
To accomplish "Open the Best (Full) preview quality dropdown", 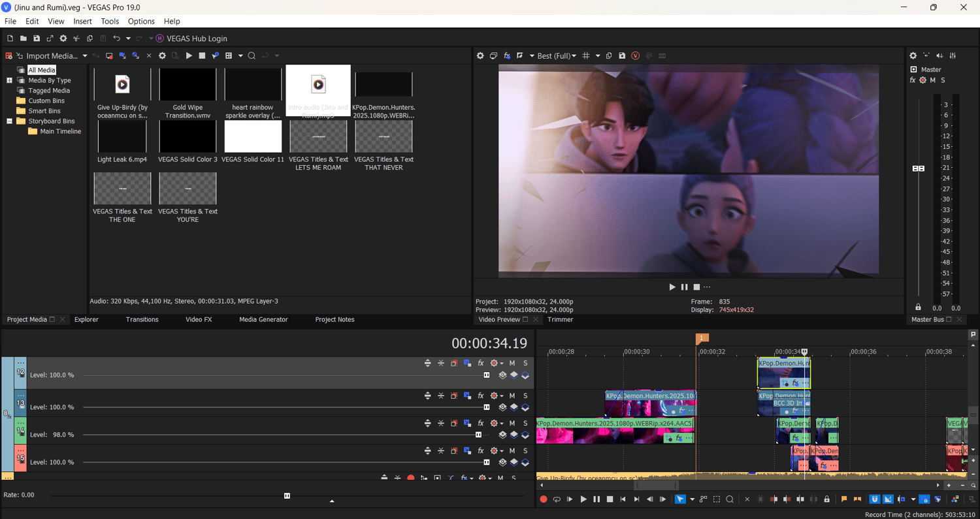I will tap(557, 55).
